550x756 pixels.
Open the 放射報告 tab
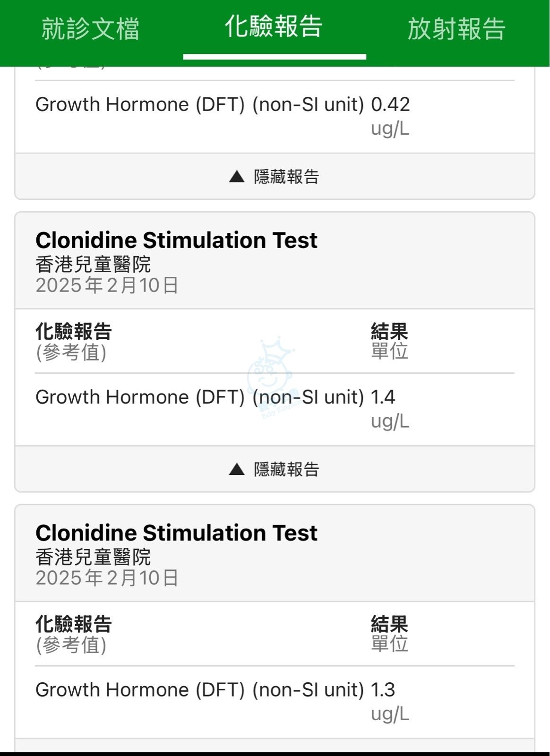[456, 28]
